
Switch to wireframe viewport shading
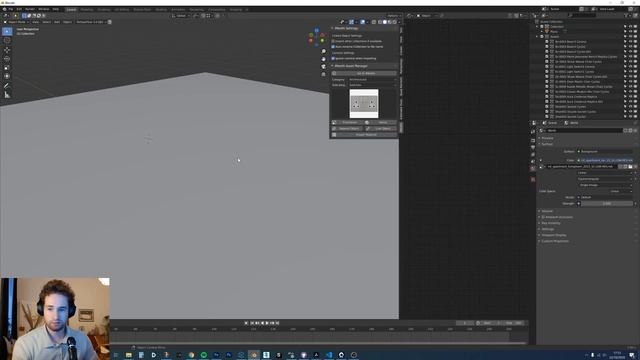point(380,22)
